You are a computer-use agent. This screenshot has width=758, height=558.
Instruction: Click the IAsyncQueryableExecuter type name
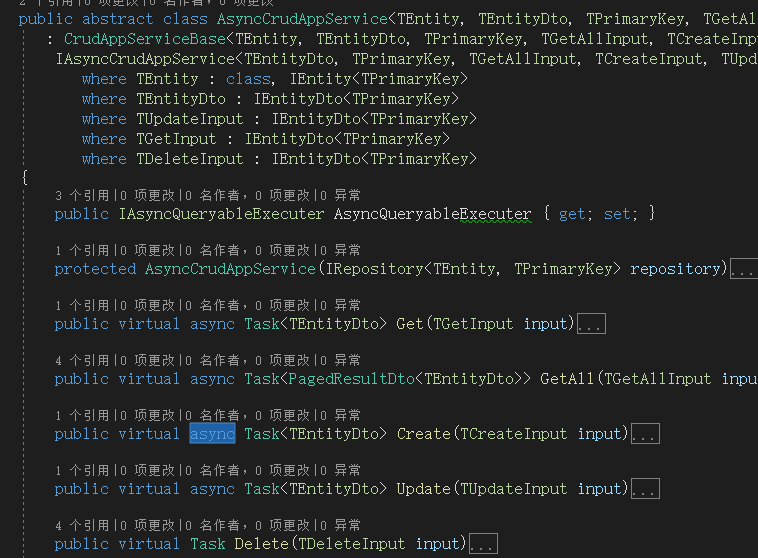221,214
